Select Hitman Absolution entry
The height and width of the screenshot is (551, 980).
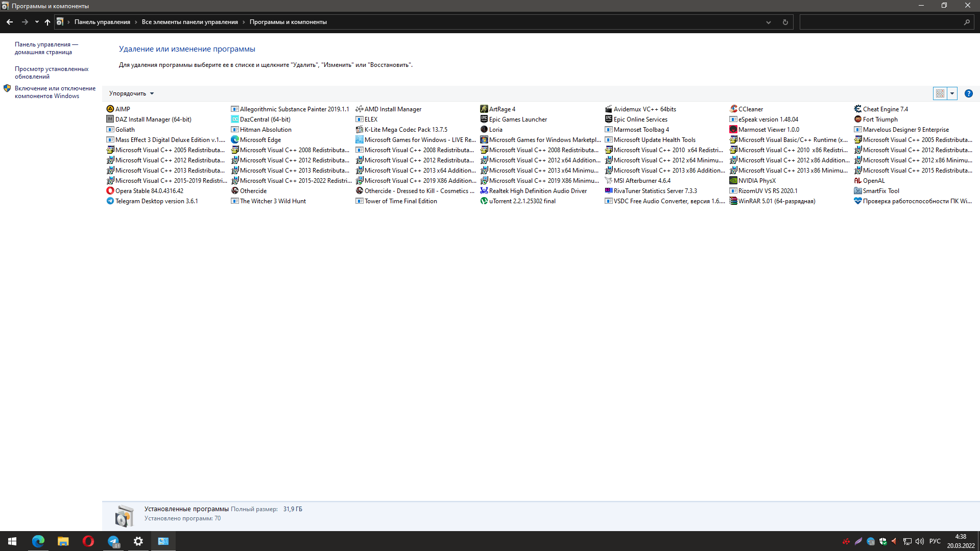(x=266, y=130)
